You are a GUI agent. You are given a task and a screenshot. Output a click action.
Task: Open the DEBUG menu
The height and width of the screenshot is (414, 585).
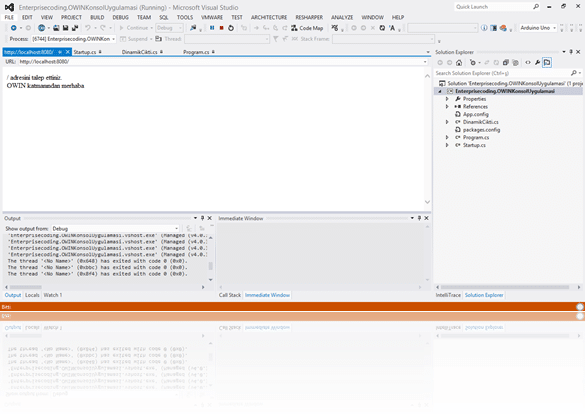tap(121, 17)
